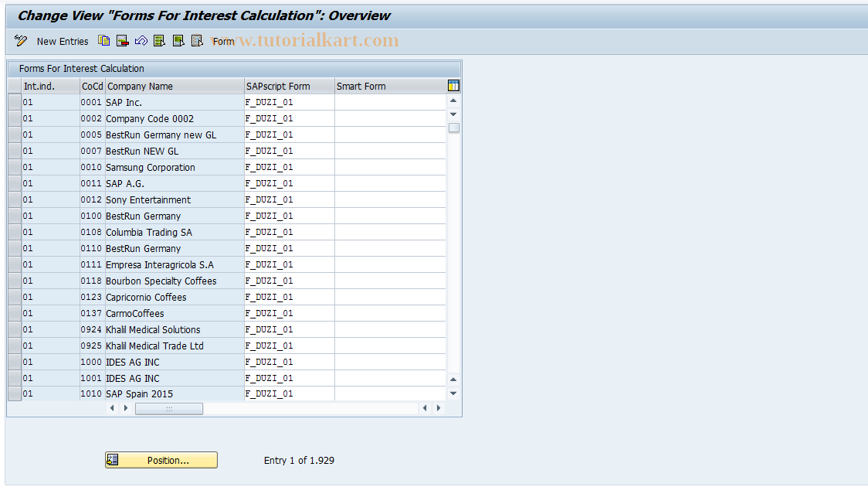The width and height of the screenshot is (868, 487).
Task: Click the Select Block icon
Action: click(178, 40)
